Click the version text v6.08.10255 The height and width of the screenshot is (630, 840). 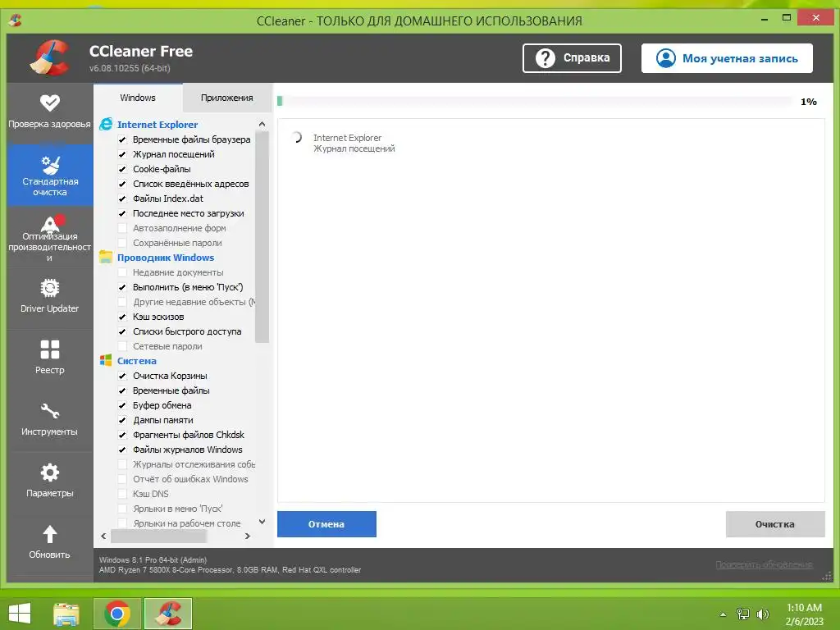(x=130, y=68)
